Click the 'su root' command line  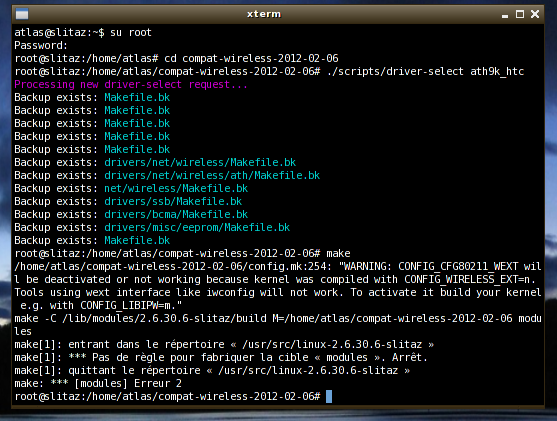(x=83, y=33)
